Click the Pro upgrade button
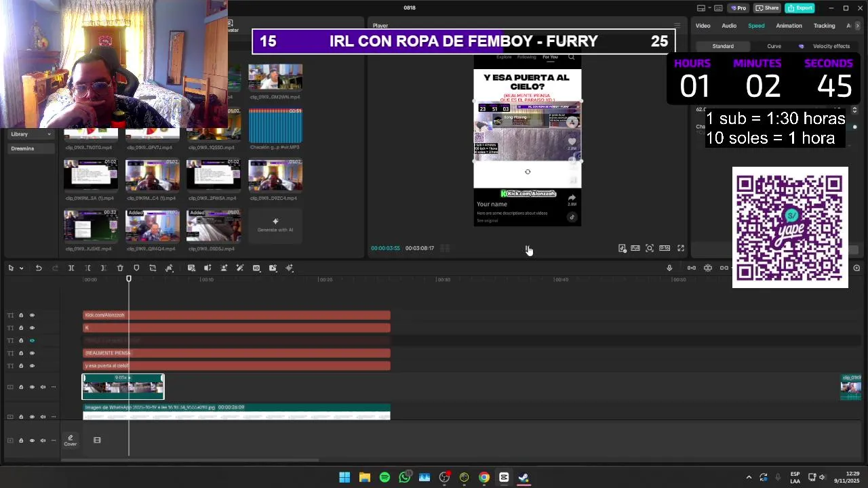 point(738,8)
